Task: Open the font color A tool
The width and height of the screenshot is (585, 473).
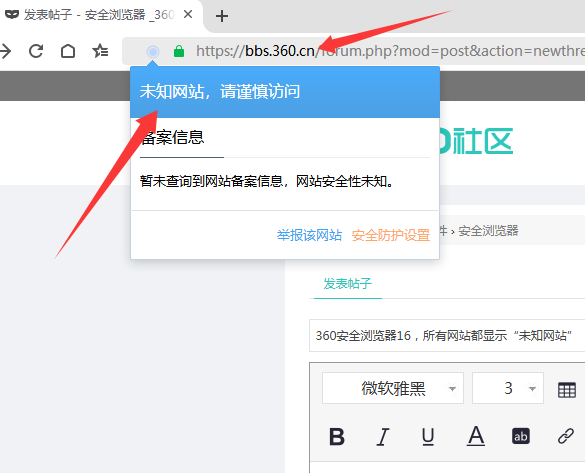Action: tap(476, 436)
